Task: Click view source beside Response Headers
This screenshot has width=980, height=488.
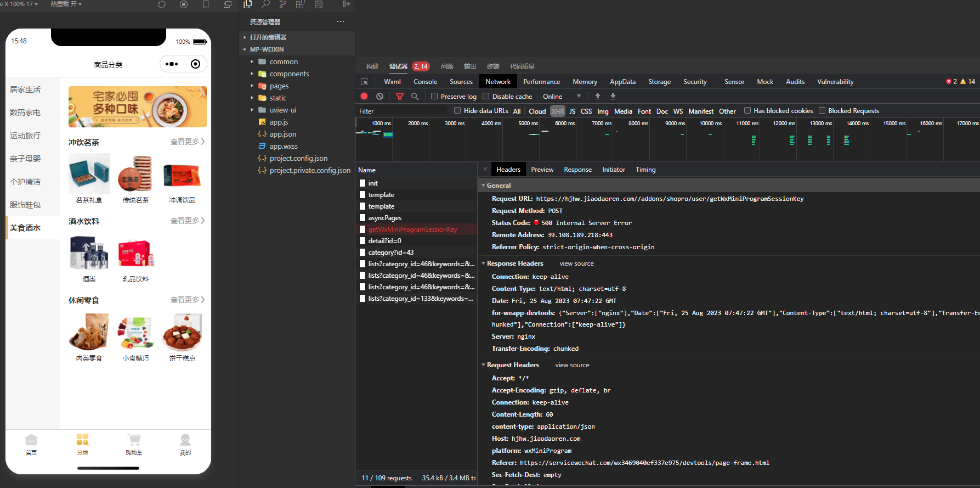Action: point(576,263)
